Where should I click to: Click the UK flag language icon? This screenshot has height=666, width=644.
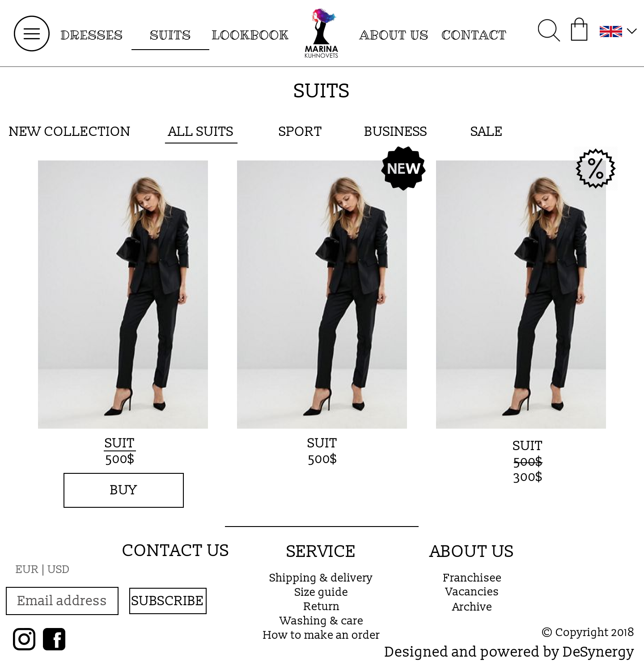[x=611, y=31]
